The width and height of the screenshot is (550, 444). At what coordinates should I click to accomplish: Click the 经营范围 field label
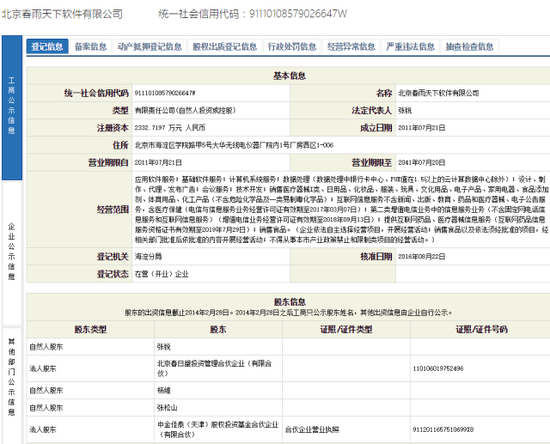[113, 209]
